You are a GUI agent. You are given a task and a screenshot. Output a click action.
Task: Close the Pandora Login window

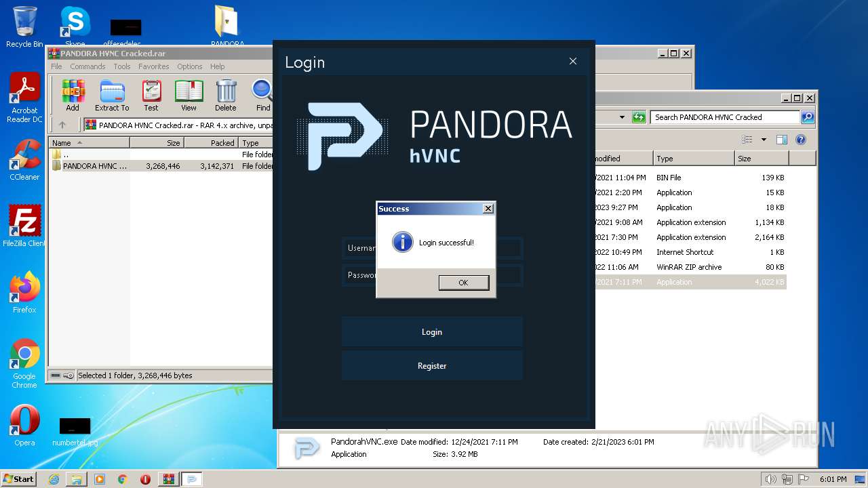point(573,62)
